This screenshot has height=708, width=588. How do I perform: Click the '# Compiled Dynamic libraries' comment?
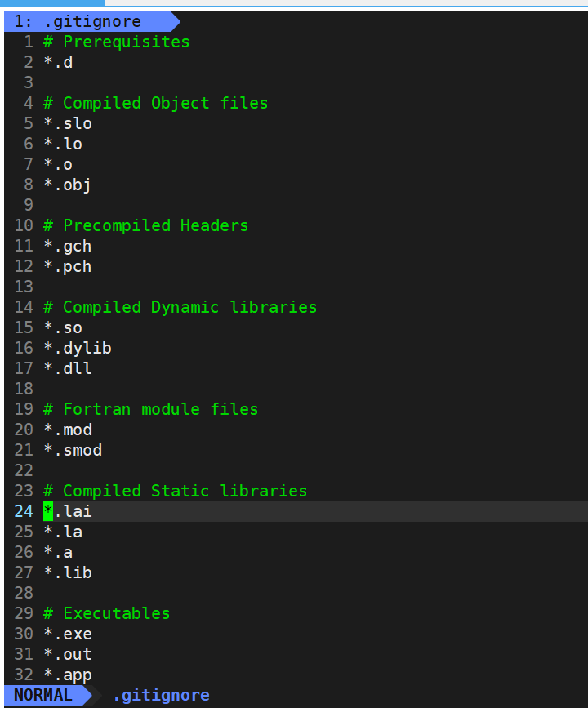[180, 307]
